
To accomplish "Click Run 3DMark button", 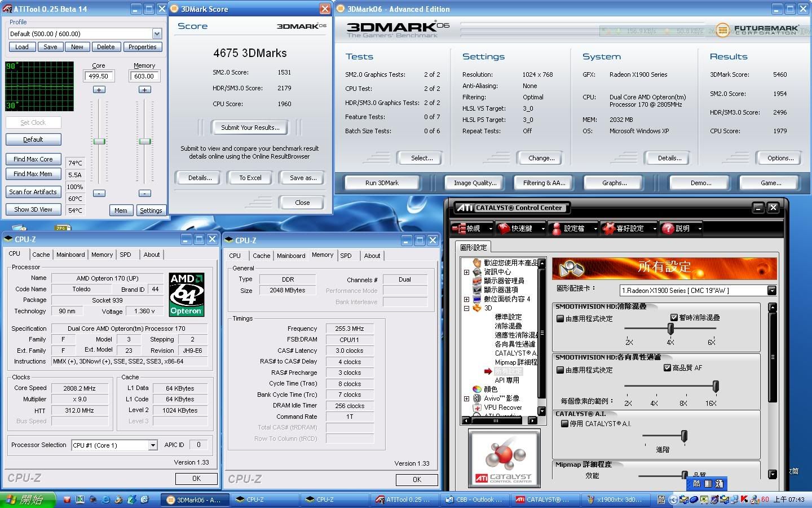I will 382,183.
